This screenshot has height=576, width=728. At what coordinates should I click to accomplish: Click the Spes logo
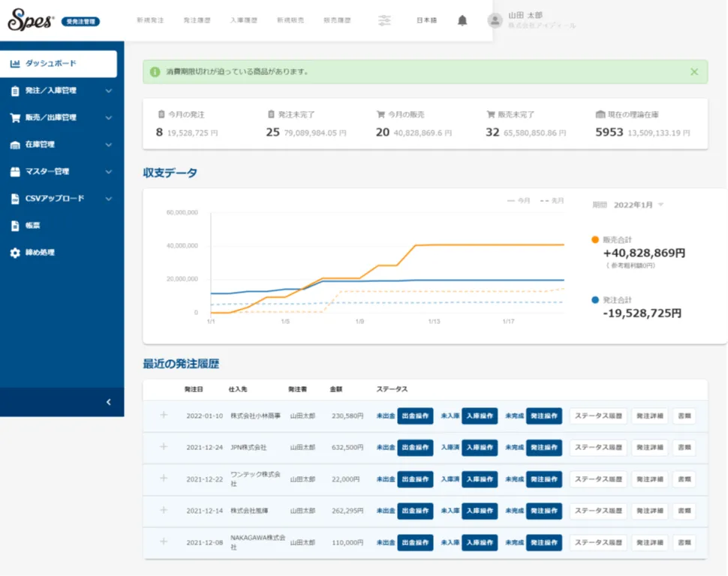pos(31,21)
